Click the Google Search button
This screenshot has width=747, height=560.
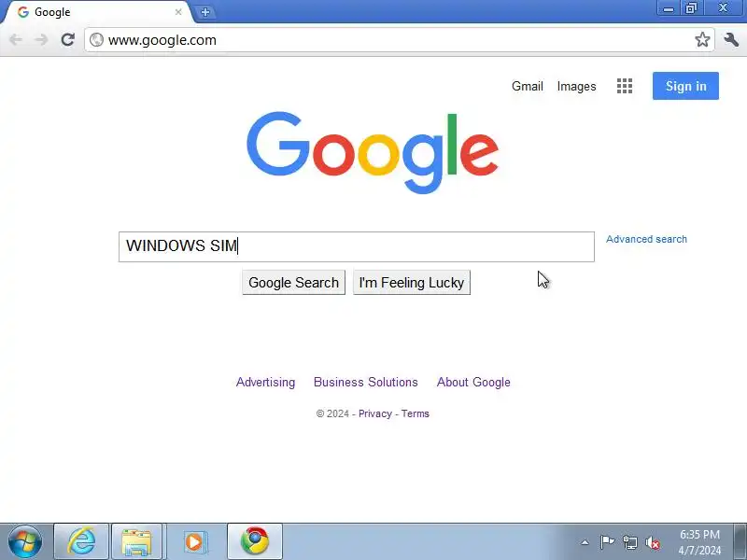point(293,283)
